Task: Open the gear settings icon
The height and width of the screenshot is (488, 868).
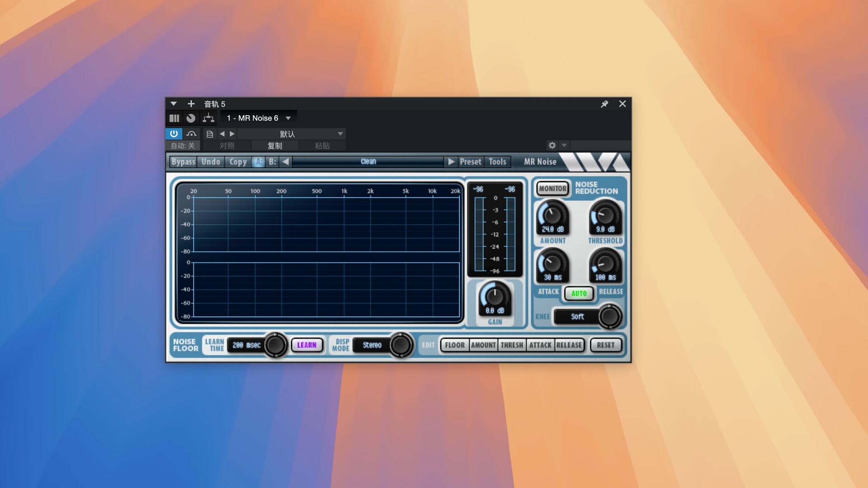Action: (x=552, y=145)
